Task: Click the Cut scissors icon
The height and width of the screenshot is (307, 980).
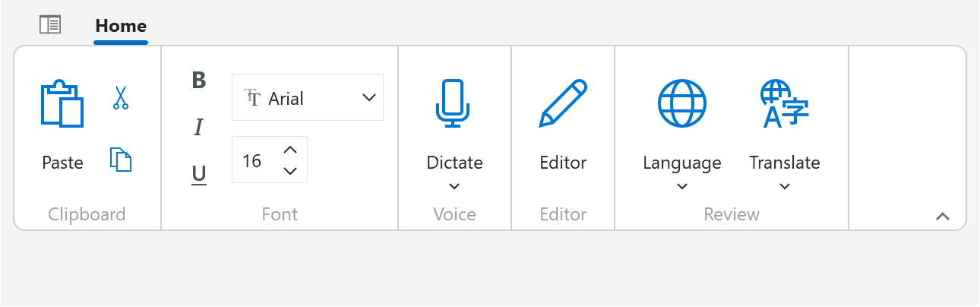Action: 121,97
